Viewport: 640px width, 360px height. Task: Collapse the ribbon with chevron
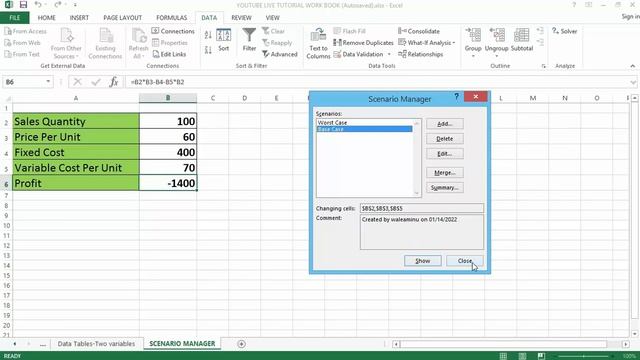632,66
